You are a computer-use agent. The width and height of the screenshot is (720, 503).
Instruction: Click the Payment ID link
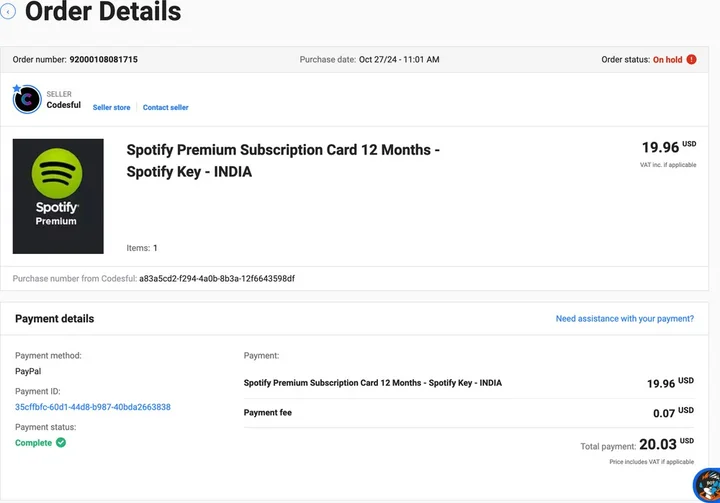coord(92,407)
